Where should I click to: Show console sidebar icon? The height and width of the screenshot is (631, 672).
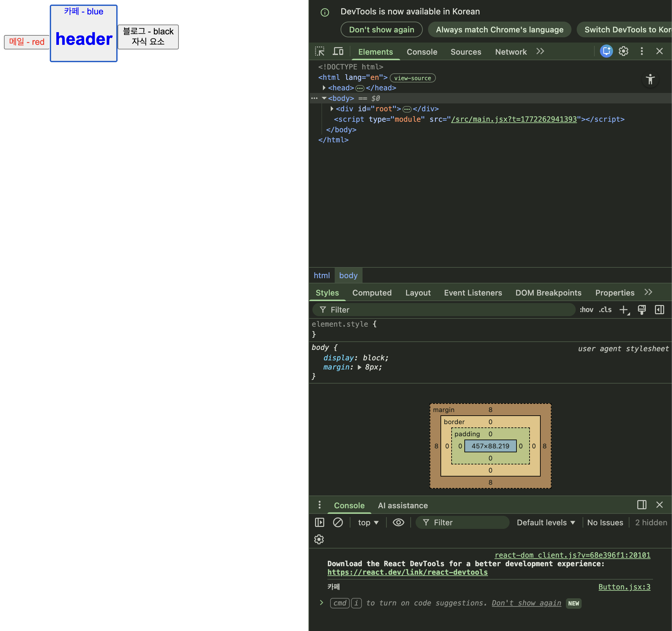click(319, 522)
